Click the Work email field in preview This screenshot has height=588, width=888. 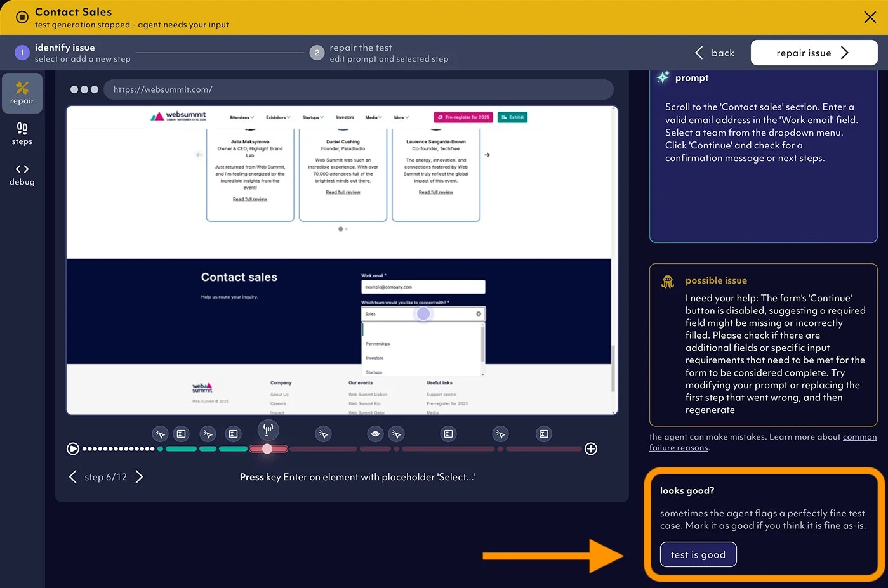423,287
